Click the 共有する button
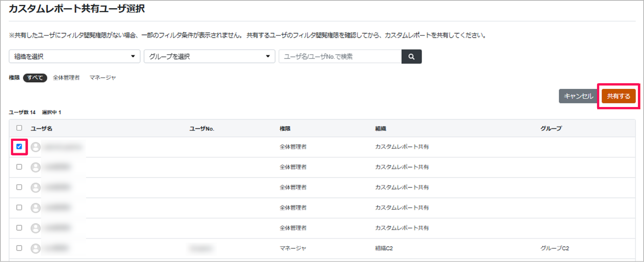Screen dimensions: 644x262 (619, 96)
